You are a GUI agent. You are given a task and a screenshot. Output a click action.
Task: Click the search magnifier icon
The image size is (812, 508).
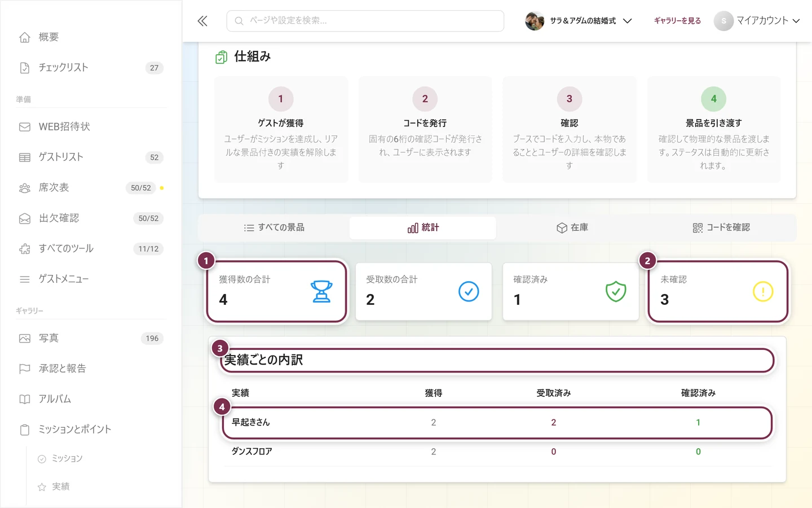coord(239,21)
